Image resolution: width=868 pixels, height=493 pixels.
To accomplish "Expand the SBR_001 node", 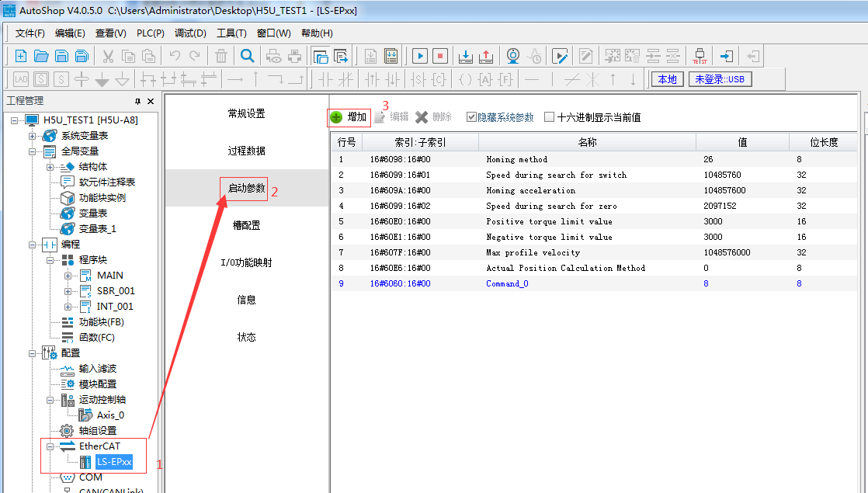I will 68,291.
